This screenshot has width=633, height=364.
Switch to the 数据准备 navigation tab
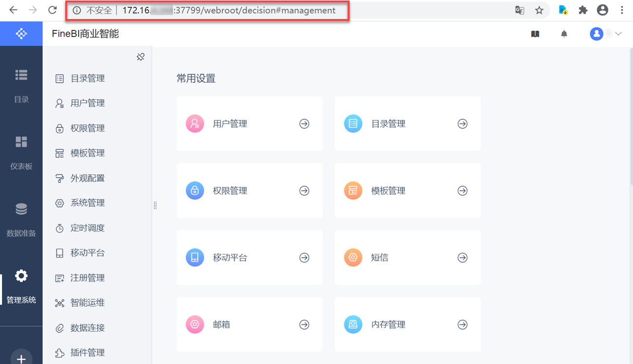21,219
